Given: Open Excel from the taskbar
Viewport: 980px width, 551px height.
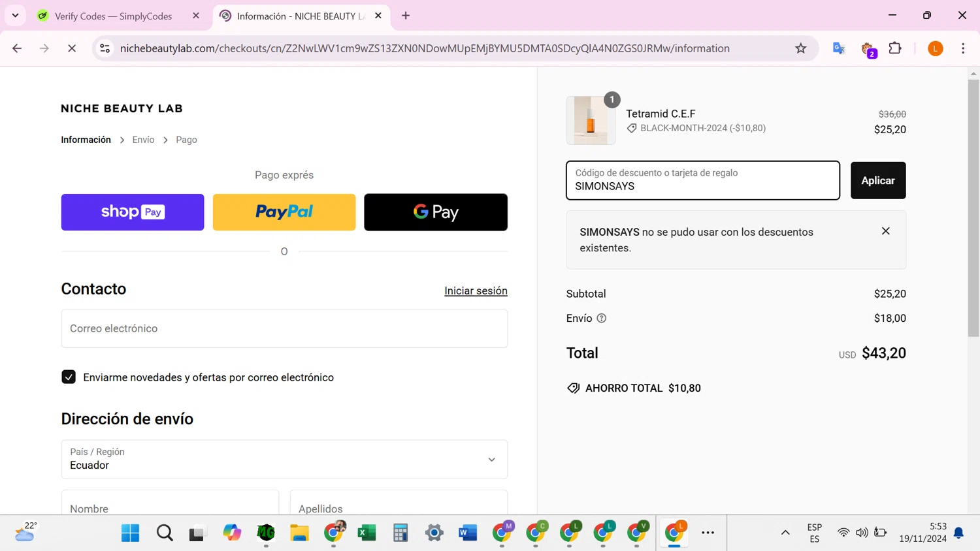Looking at the screenshot, I should tap(367, 533).
